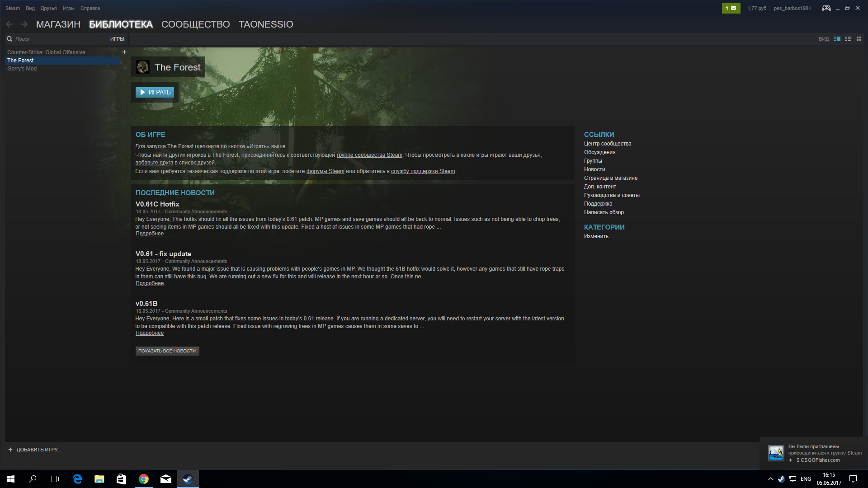
Task: Open группе сообщества Steam link
Action: click(369, 155)
